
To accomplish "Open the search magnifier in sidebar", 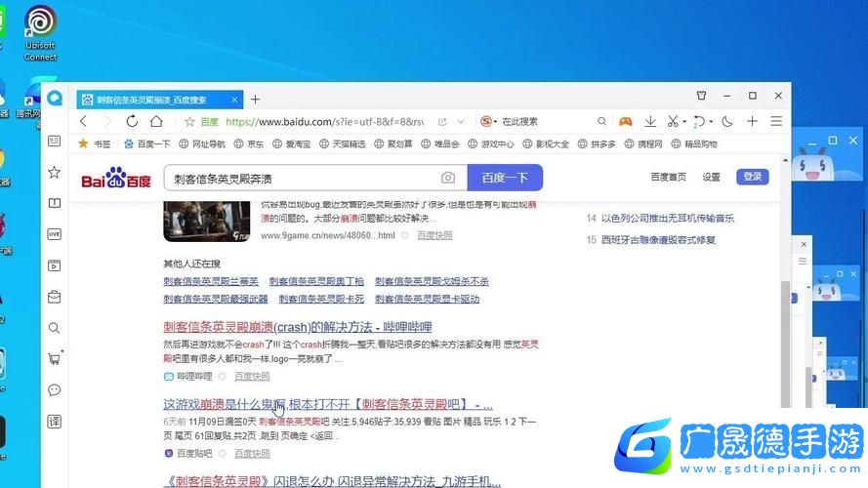I will tap(55, 328).
